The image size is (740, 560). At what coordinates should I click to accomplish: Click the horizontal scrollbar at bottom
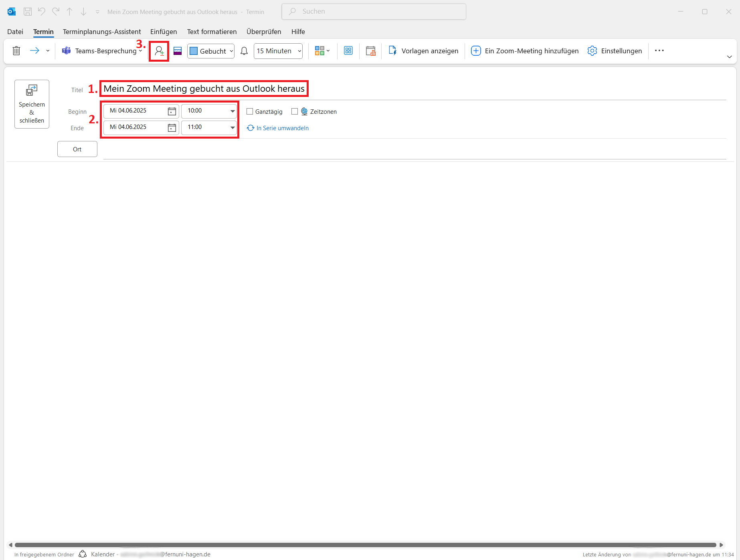[x=365, y=545]
